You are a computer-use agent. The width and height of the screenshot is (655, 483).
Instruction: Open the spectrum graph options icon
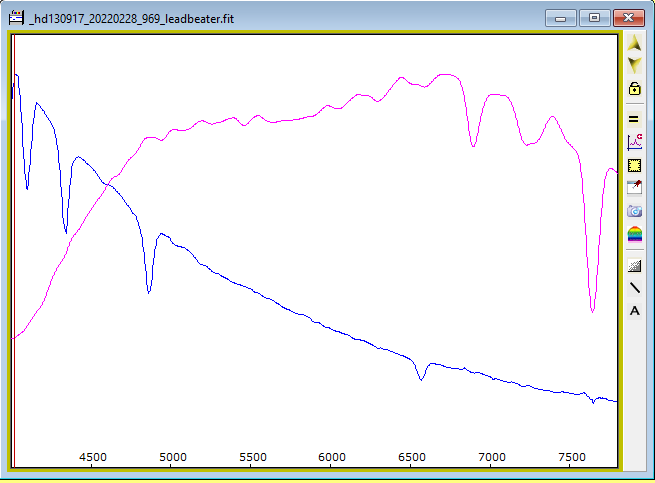[634, 142]
